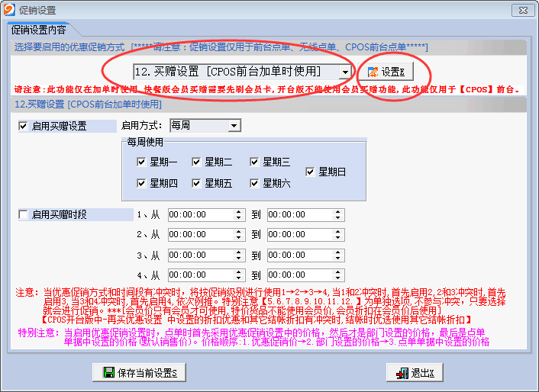Viewport: 539px width, 392px height.
Task: Toggle the 星期三 checkbox
Action: tap(253, 162)
